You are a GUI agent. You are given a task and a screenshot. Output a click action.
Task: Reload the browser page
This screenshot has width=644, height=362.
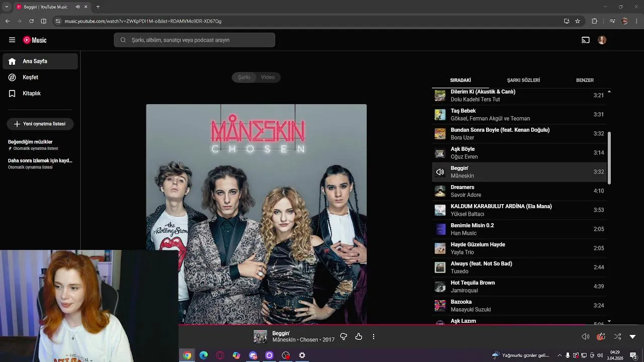click(31, 21)
